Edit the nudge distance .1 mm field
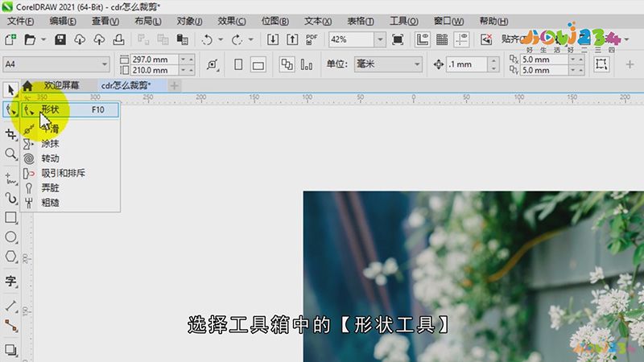The width and height of the screenshot is (644, 362). click(467, 64)
